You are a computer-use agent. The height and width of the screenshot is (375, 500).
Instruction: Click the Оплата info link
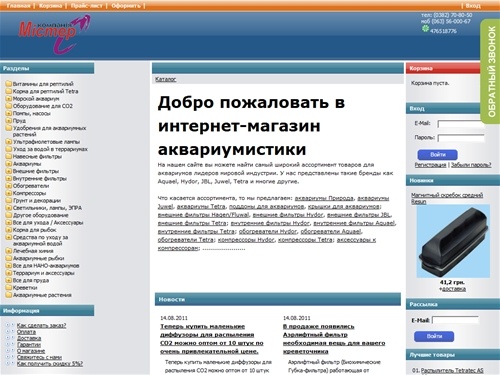click(26, 332)
